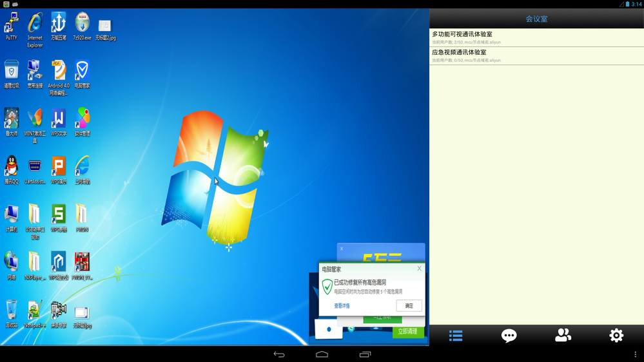Screen dimensions: 644x362
Task: Open the 宽带连接 broadband shortcut
Action: pyautogui.click(x=35, y=74)
